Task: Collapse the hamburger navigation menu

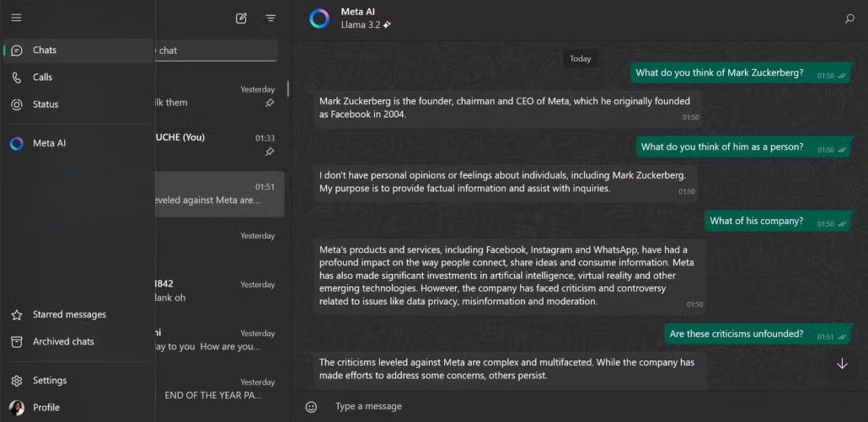Action: (x=16, y=18)
